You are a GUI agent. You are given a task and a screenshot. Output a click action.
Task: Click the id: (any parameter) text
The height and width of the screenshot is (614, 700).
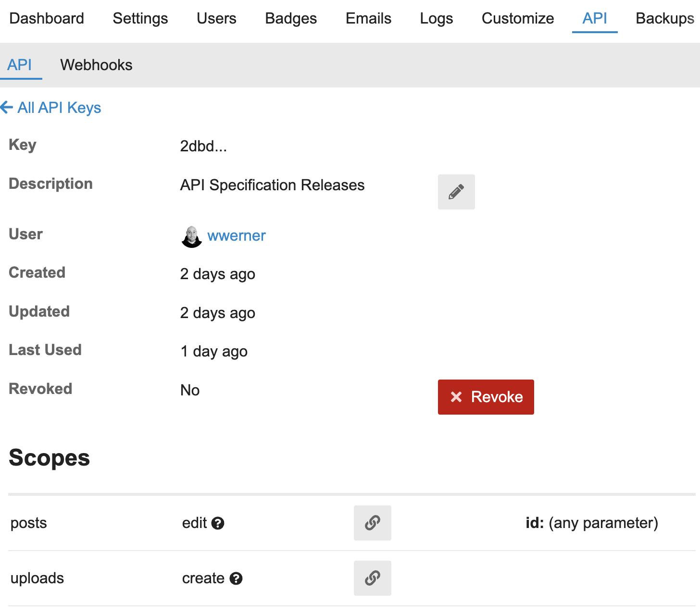tap(592, 523)
